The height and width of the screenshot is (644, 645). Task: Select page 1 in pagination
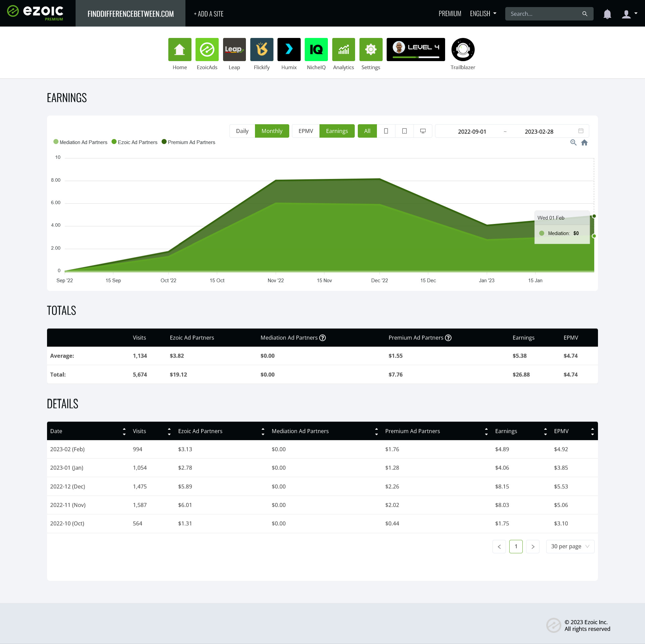point(516,546)
